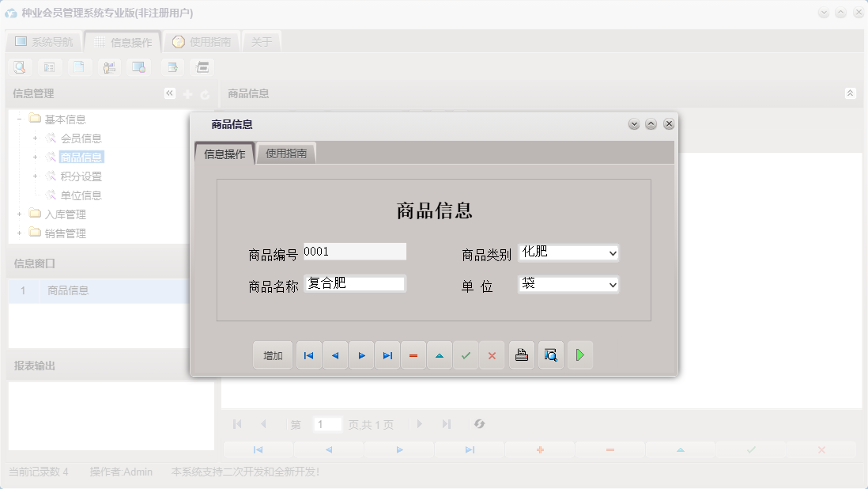The height and width of the screenshot is (489, 868).
Task: Click the page number input field
Action: pos(327,424)
